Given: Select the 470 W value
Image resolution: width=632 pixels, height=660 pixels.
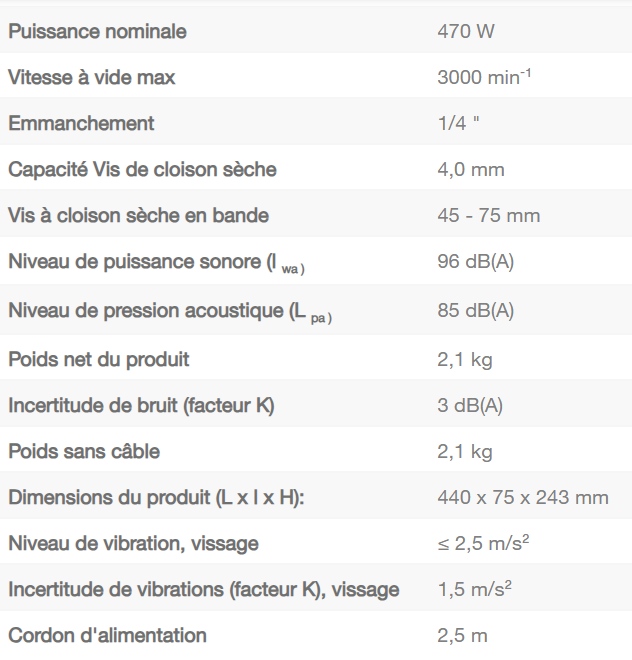Looking at the screenshot, I should pos(466,31).
